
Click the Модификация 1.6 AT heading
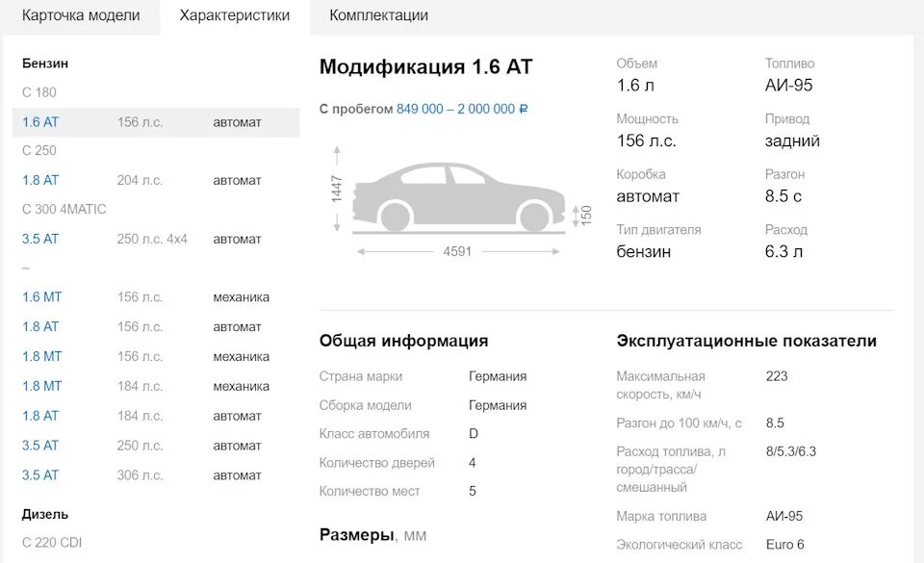pos(425,67)
